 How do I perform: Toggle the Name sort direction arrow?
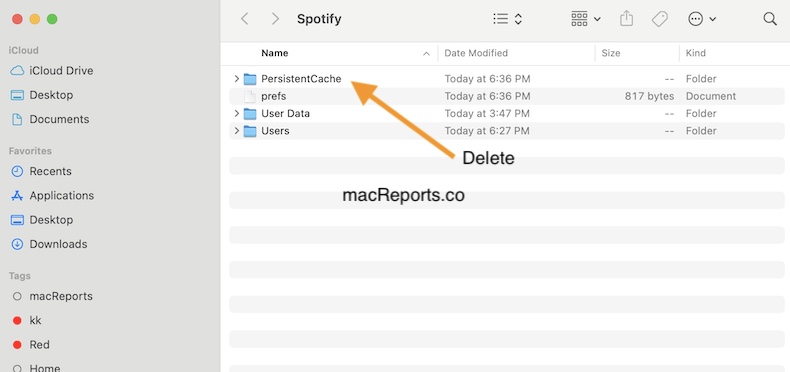pos(426,53)
